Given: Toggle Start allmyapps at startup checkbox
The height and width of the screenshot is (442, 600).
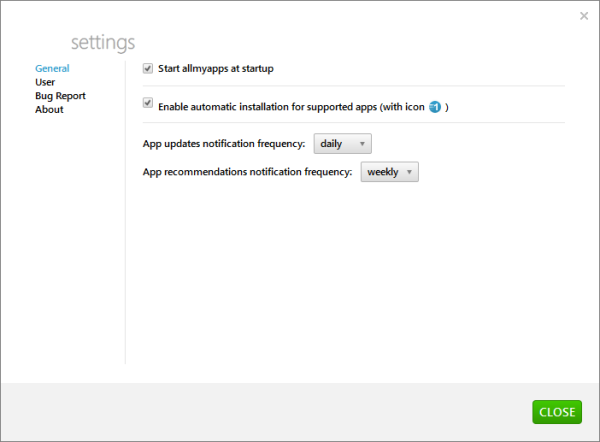Looking at the screenshot, I should pos(148,68).
